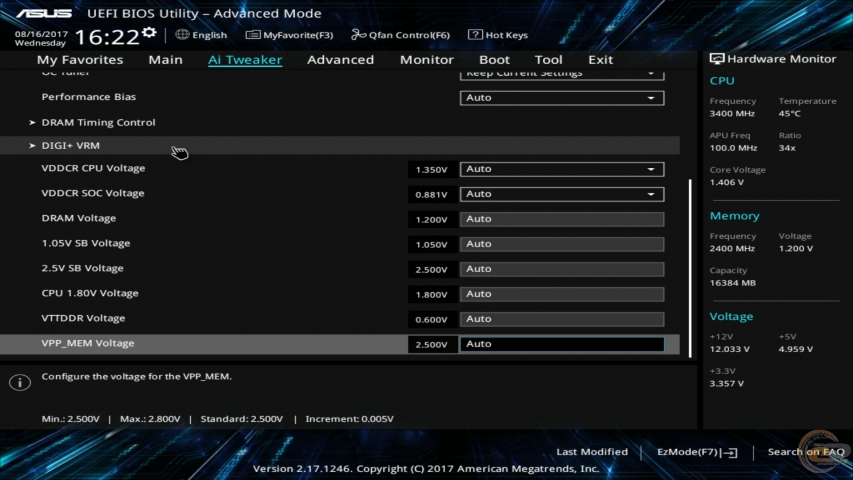Open the OC Tuner dropdown at the top
This screenshot has height=480, width=853.
(562, 75)
